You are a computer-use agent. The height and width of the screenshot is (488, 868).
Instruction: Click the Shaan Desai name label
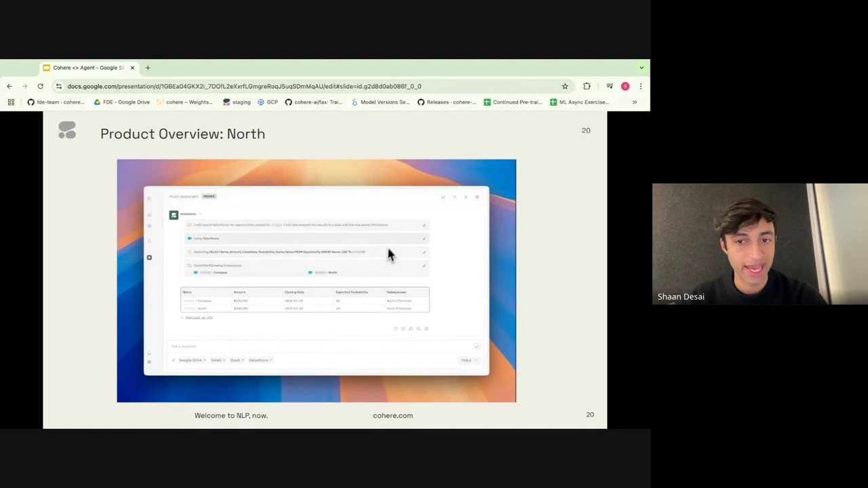tap(681, 296)
